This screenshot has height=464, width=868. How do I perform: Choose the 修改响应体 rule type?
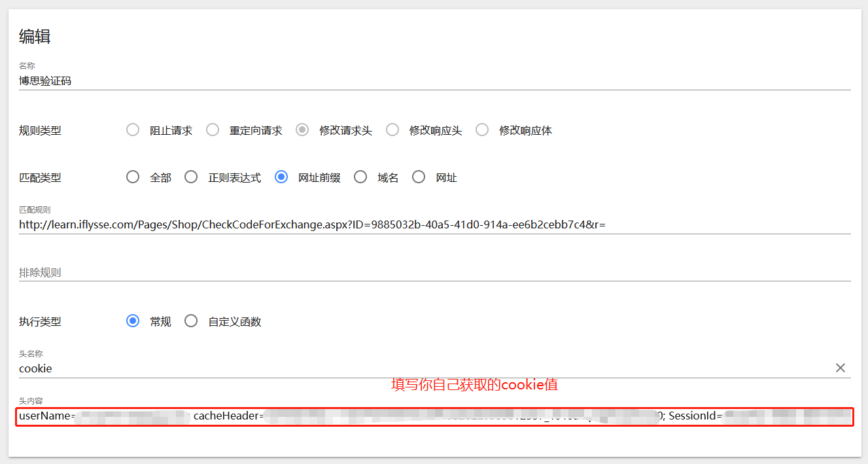point(482,130)
